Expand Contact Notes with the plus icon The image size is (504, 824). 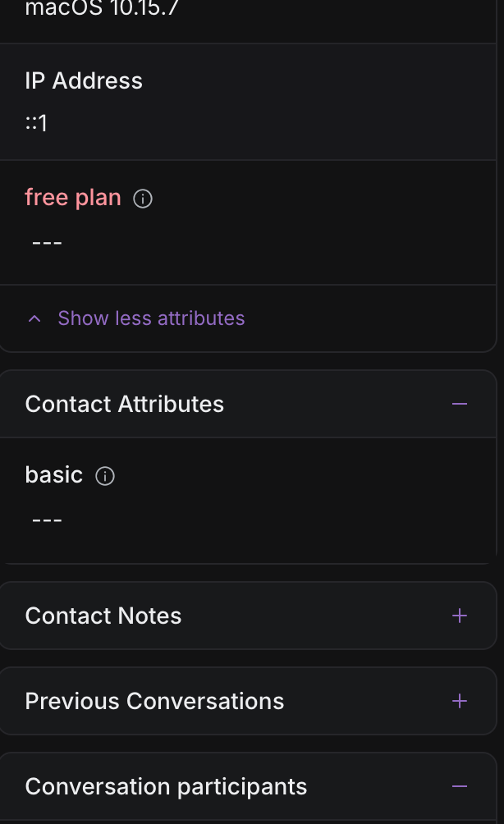[x=460, y=616]
